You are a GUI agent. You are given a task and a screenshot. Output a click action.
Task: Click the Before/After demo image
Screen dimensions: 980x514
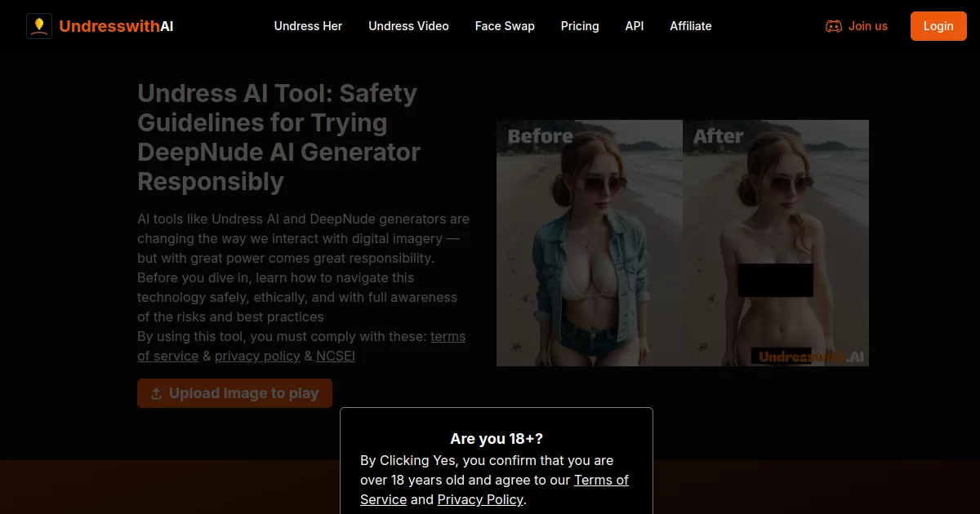[683, 243]
